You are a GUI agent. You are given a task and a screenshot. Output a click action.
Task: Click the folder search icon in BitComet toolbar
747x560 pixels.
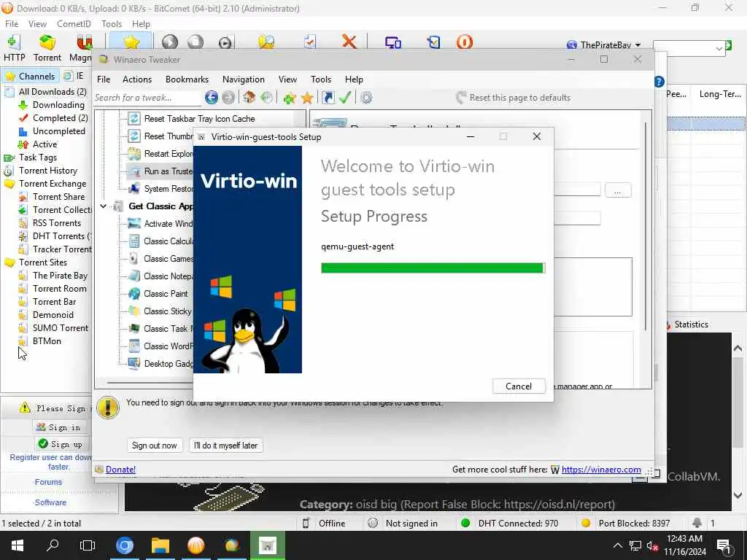(x=267, y=42)
